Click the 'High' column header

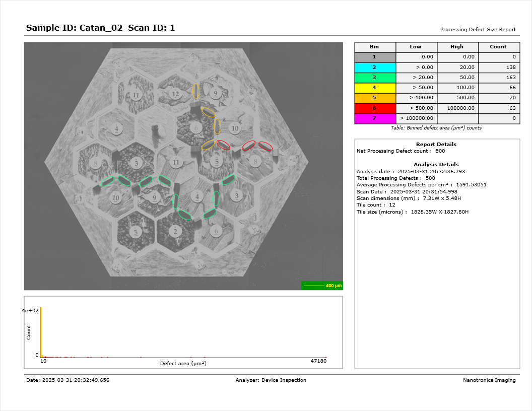coord(458,47)
